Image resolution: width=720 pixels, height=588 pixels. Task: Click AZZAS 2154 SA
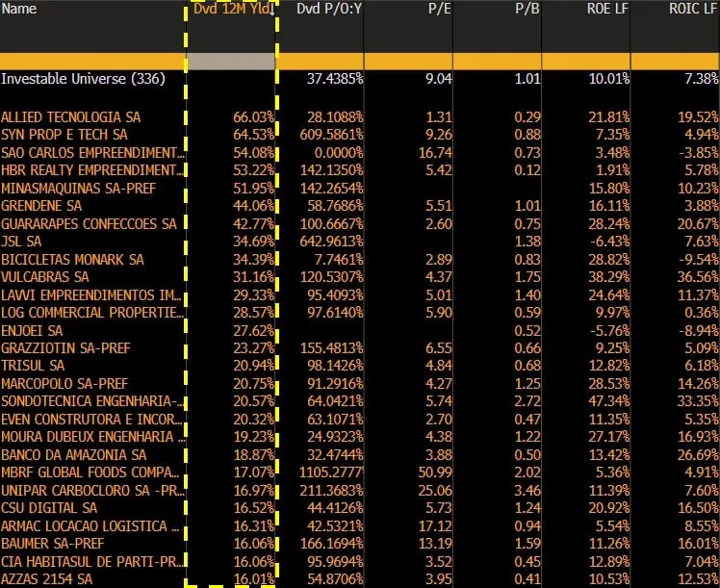47,578
